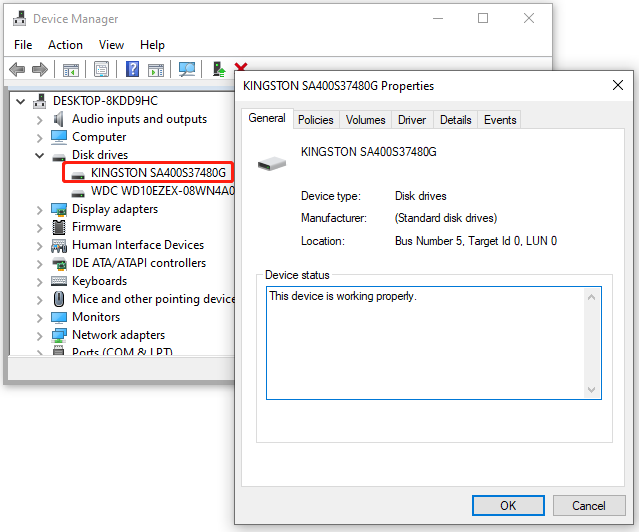The image size is (639, 532).
Task: Expand the Human Interface Devices node
Action: [40, 246]
